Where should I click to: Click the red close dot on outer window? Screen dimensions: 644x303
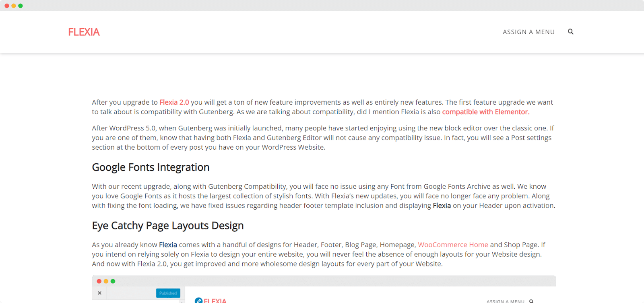(7, 6)
